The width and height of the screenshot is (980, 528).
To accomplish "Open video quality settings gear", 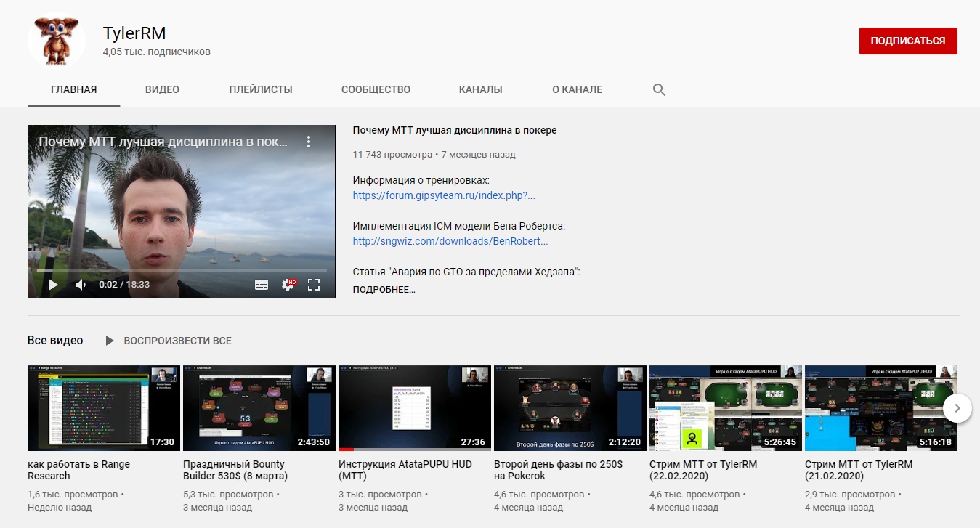I will click(x=288, y=285).
